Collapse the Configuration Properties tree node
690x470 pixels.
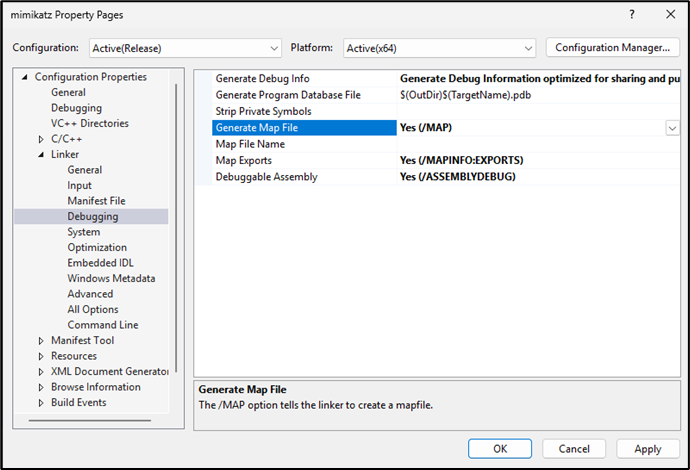(25, 77)
